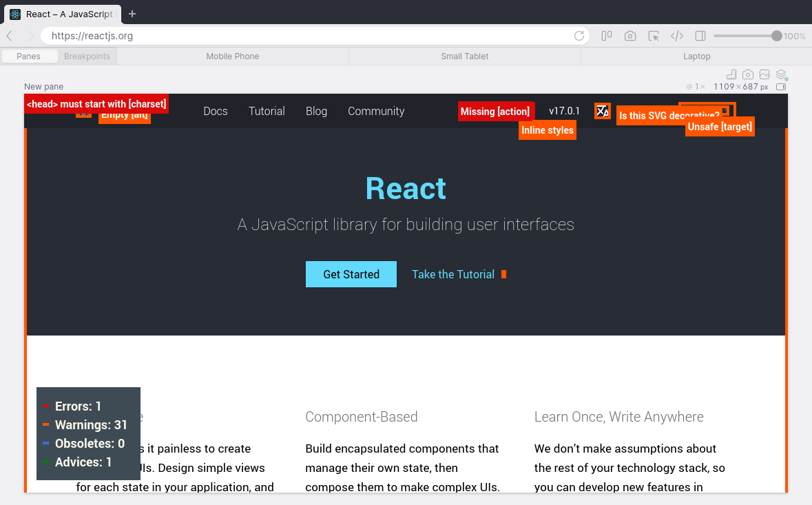This screenshot has width=812, height=505.
Task: Click the Component-Based heading
Action: click(362, 416)
